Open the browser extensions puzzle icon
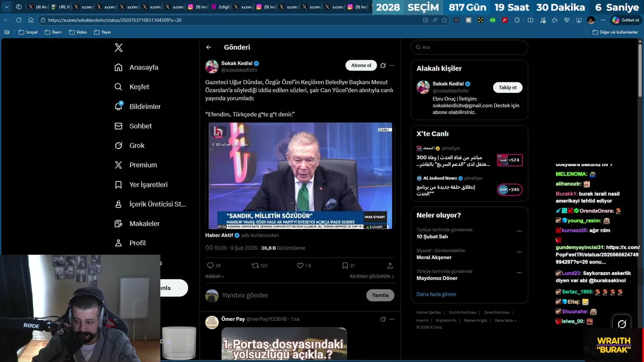 517,20
